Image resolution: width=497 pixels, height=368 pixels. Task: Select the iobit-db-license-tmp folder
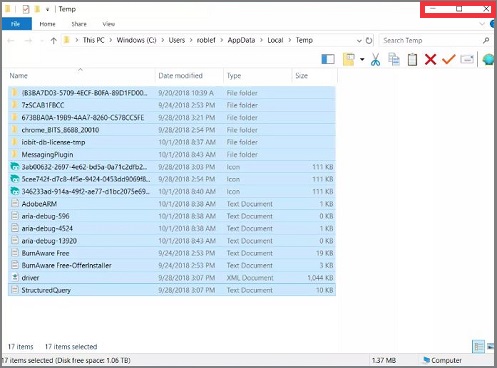pyautogui.click(x=172, y=142)
